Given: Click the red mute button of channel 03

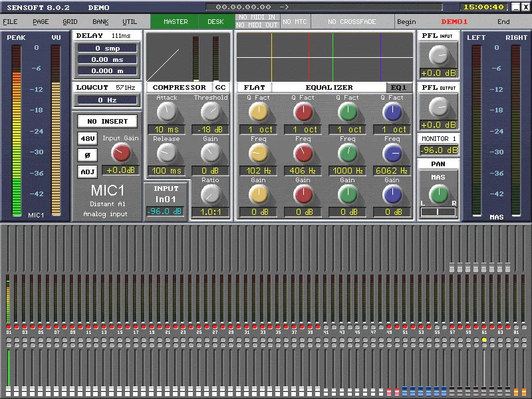Looking at the screenshot, I should click(25, 327).
